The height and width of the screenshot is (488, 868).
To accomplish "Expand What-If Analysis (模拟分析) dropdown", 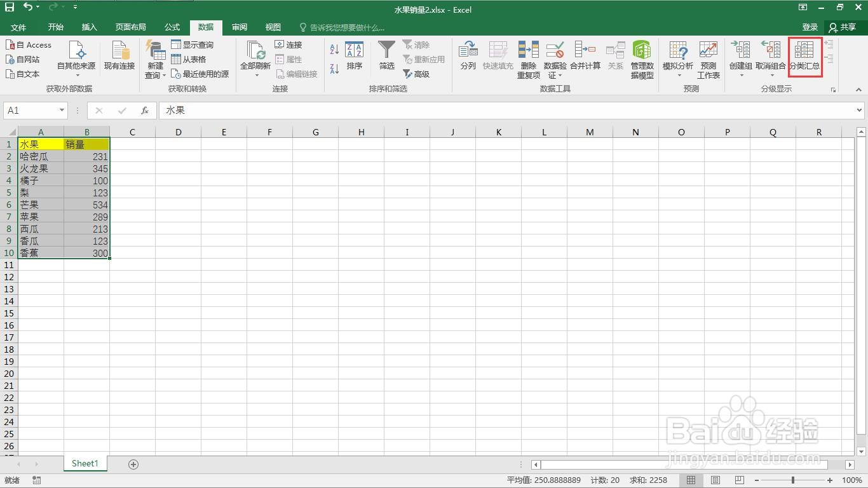I will (x=679, y=76).
